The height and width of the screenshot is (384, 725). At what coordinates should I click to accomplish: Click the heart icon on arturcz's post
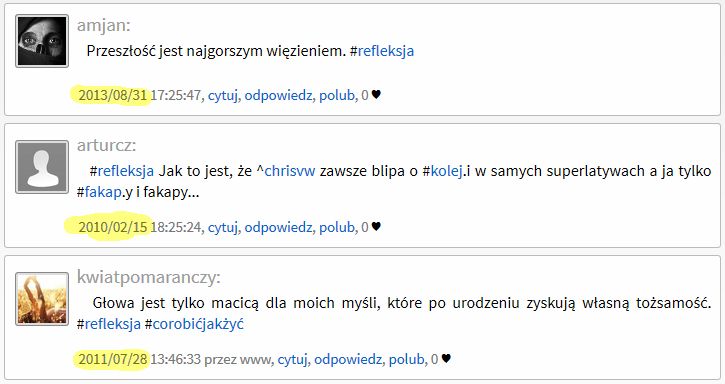click(376, 226)
